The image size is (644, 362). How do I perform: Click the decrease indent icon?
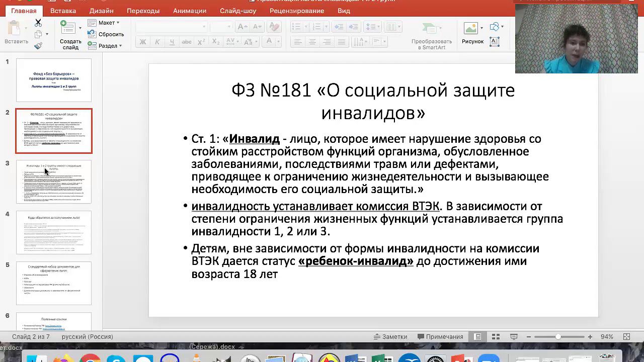pyautogui.click(x=339, y=27)
